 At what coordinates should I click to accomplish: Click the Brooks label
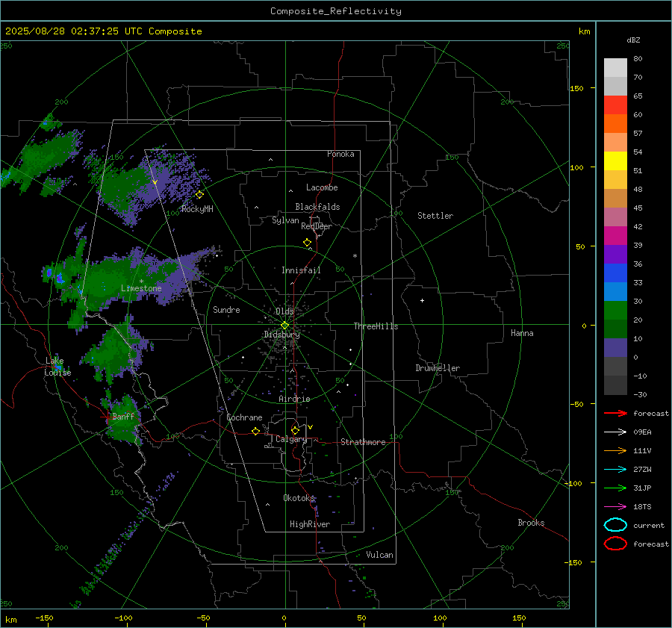(x=531, y=523)
